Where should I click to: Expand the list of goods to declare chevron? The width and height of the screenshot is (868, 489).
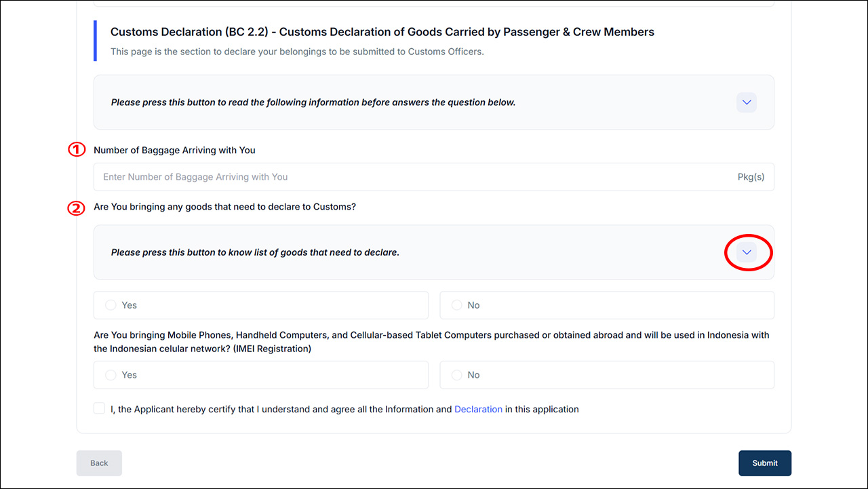point(747,252)
